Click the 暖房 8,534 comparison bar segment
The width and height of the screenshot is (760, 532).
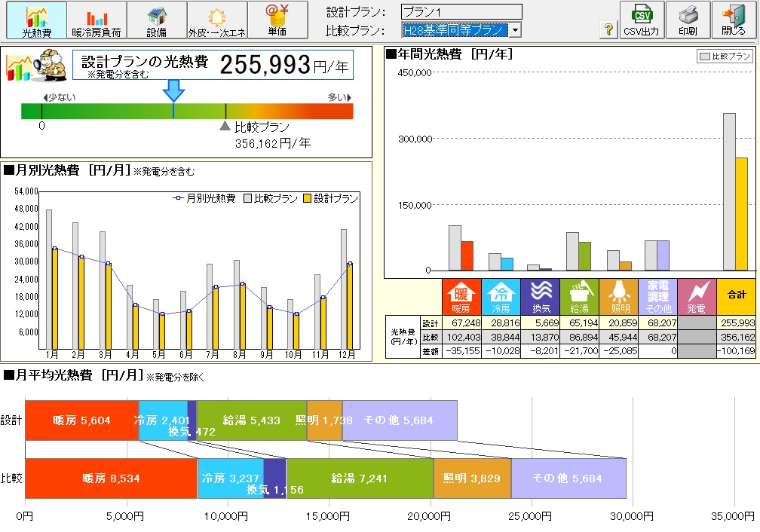[112, 478]
